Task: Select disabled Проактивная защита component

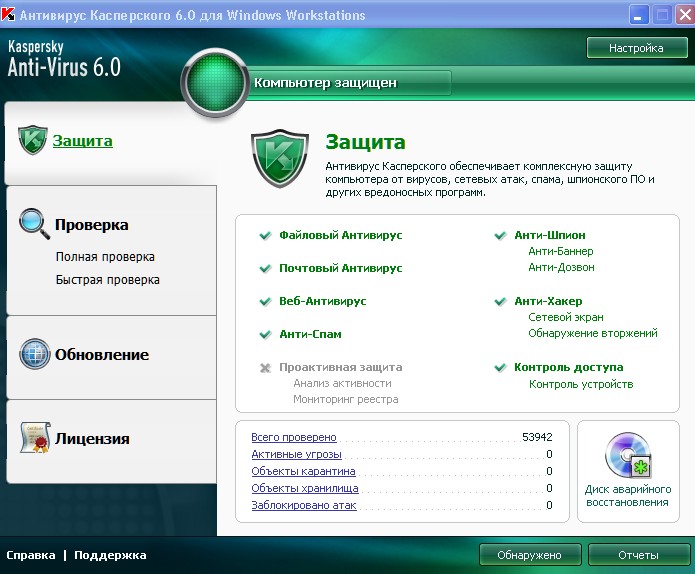Action: [341, 367]
